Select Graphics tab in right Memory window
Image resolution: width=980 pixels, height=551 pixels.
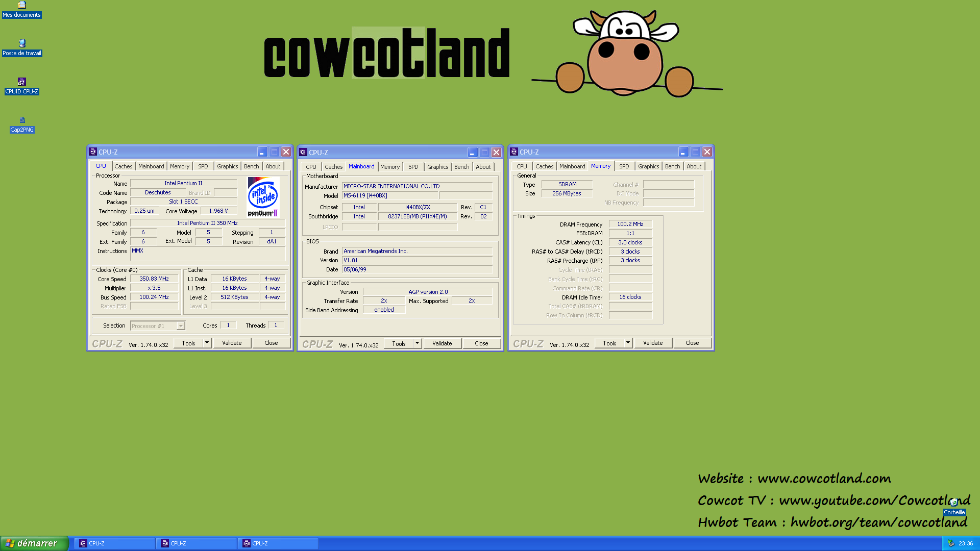click(x=648, y=166)
